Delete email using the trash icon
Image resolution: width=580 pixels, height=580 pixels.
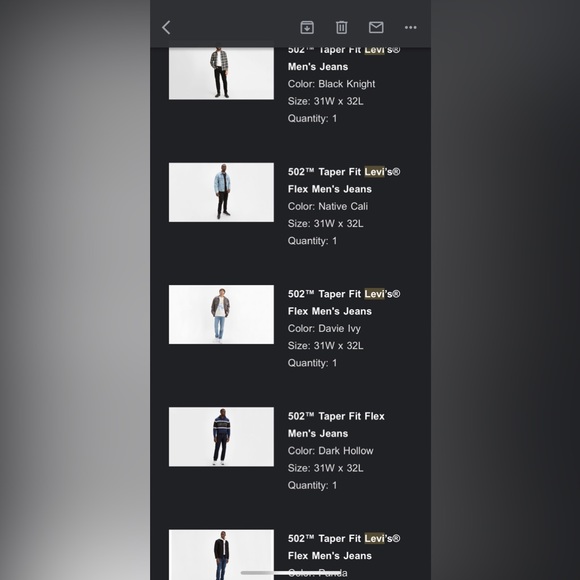pyautogui.click(x=341, y=27)
